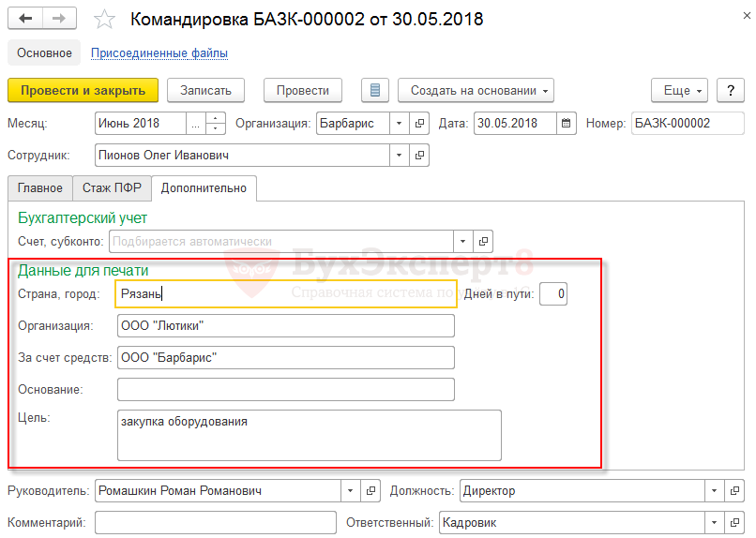Expand the Сотрудник dropdown list
This screenshot has height=538, width=756.
click(399, 155)
